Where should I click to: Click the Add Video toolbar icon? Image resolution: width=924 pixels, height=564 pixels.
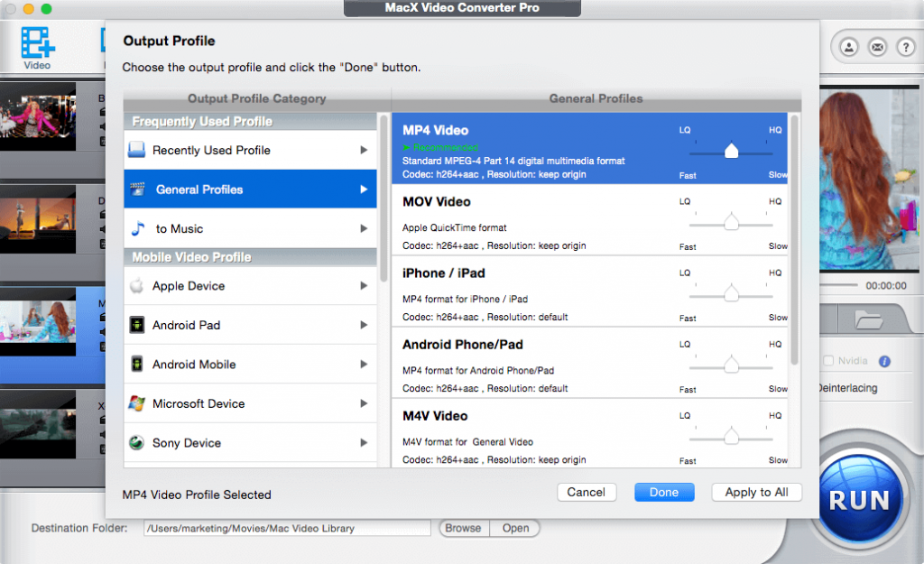pos(37,48)
